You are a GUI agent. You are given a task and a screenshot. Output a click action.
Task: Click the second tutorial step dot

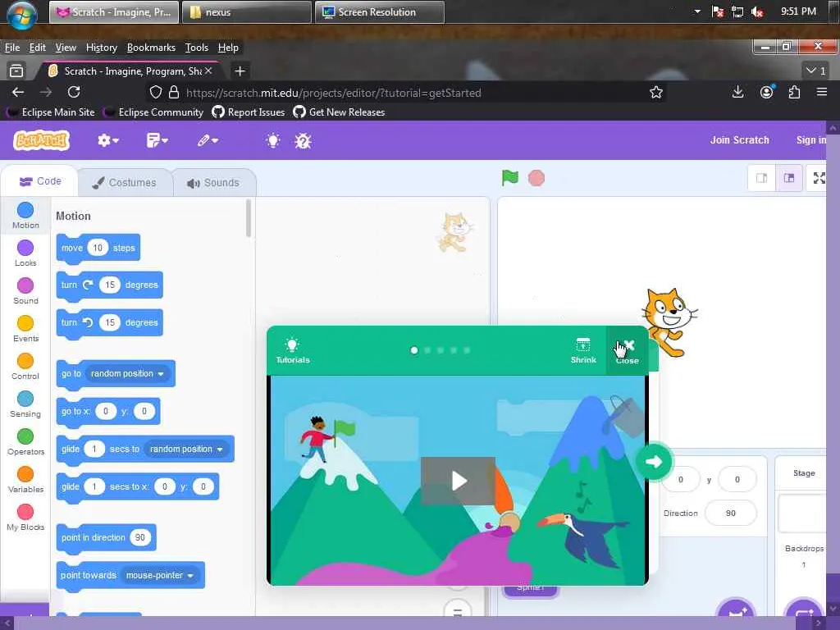tap(427, 350)
